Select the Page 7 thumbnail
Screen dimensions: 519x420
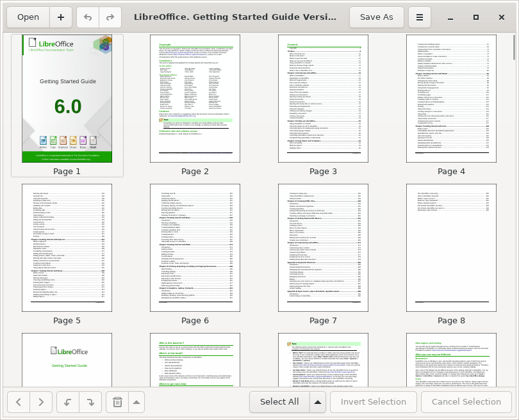click(x=323, y=248)
